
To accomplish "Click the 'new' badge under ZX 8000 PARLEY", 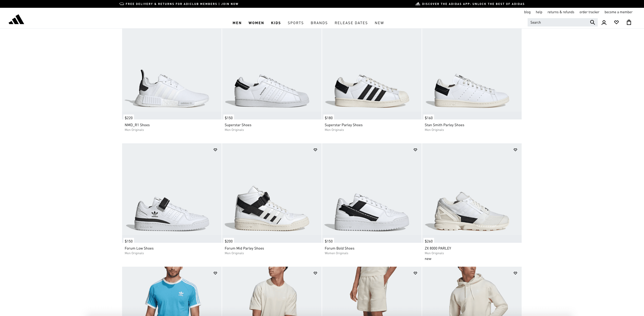I will click(x=428, y=259).
